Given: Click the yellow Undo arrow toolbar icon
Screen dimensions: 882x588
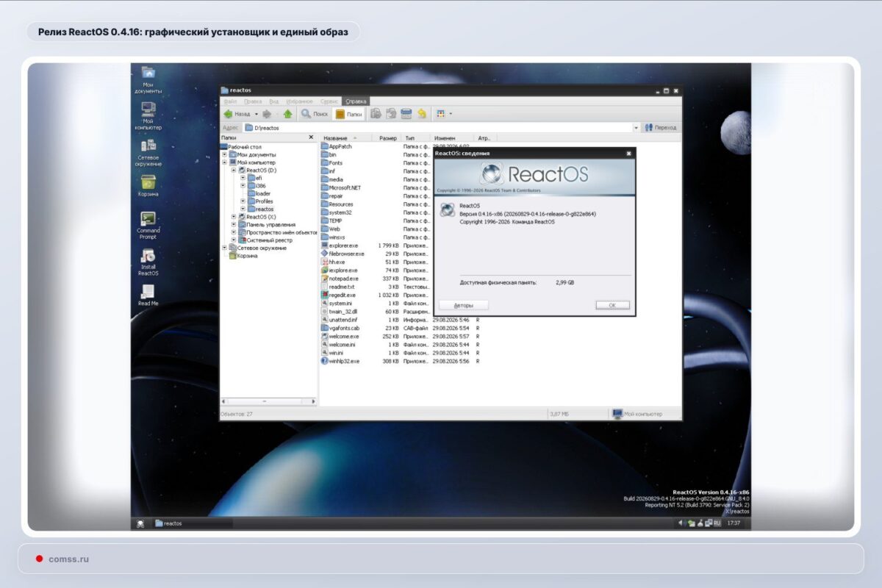Looking at the screenshot, I should [x=421, y=114].
